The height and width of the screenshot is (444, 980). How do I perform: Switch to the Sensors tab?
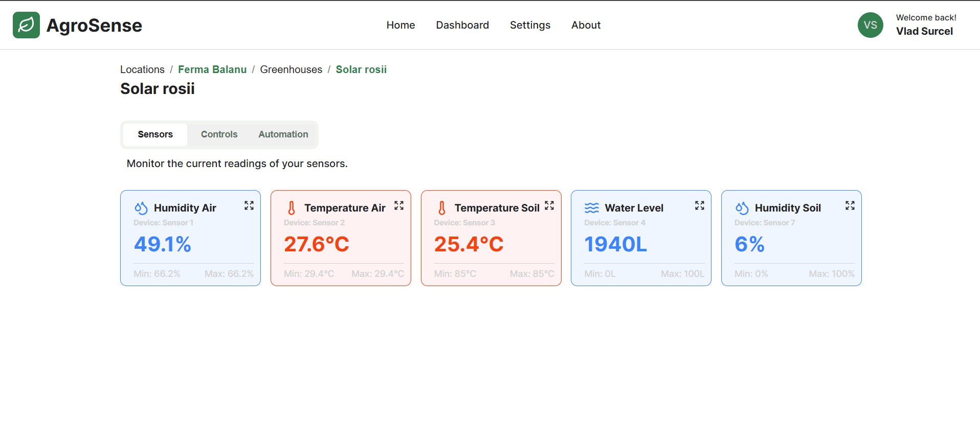155,134
